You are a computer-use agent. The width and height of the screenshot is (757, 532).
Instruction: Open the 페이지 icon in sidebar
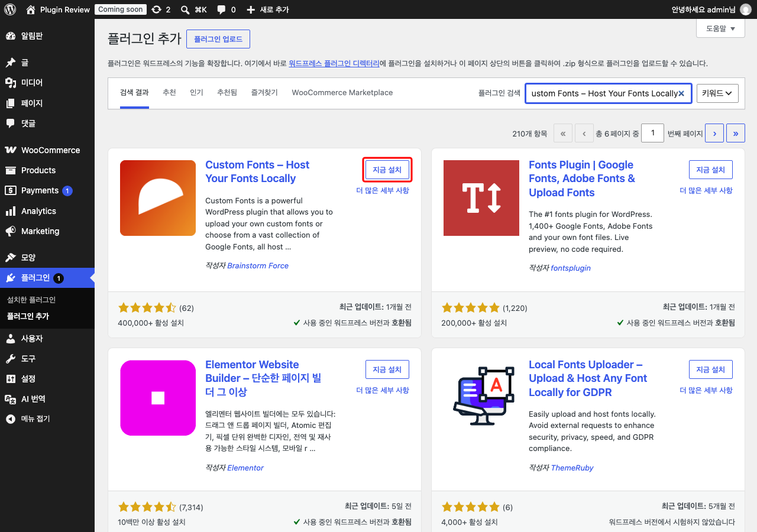tap(11, 103)
